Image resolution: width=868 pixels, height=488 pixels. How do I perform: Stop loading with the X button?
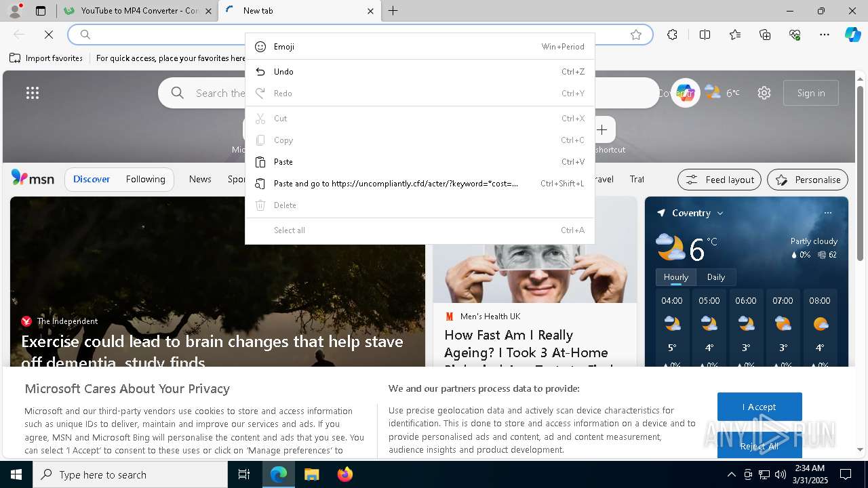pos(49,35)
